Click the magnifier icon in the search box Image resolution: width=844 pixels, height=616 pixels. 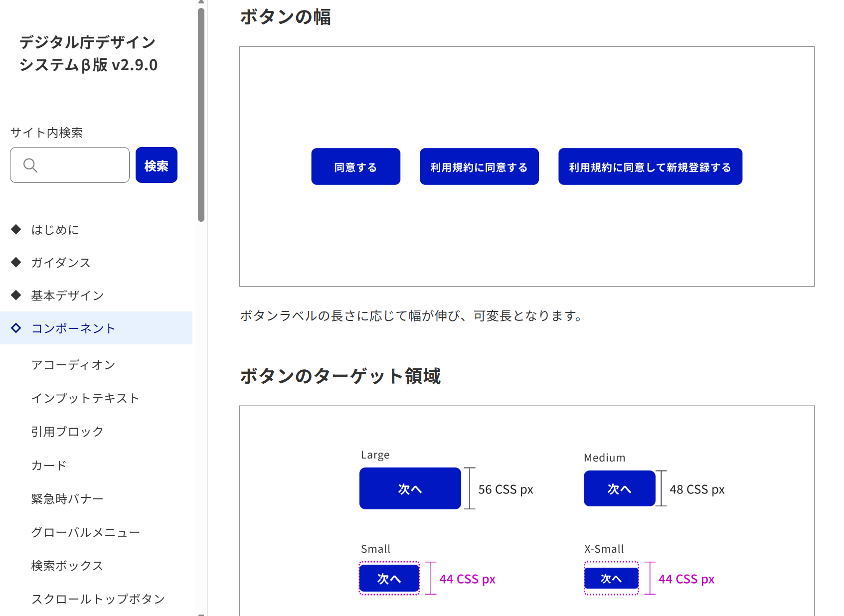pyautogui.click(x=31, y=165)
